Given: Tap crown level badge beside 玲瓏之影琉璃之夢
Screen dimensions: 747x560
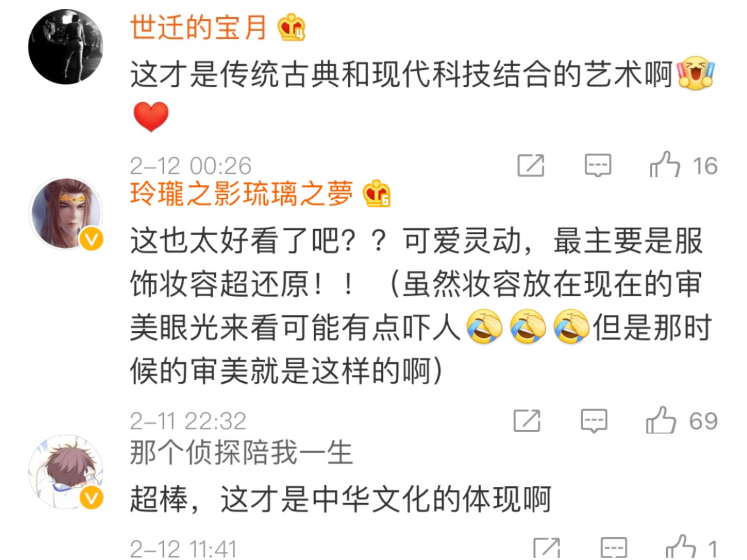Looking at the screenshot, I should tap(377, 193).
